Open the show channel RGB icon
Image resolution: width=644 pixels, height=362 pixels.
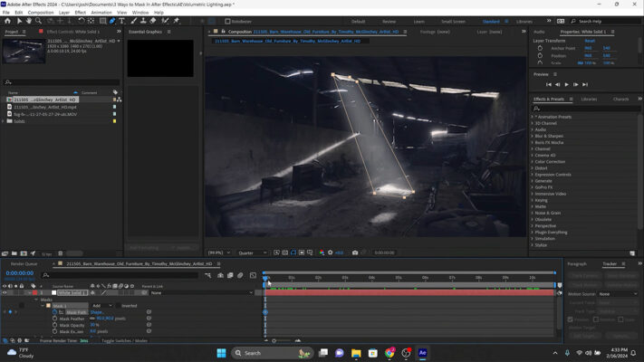coord(322,252)
